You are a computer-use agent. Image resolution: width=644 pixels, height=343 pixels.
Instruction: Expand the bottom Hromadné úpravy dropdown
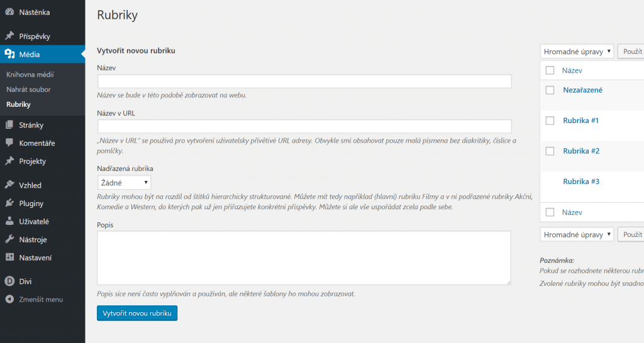[577, 235]
